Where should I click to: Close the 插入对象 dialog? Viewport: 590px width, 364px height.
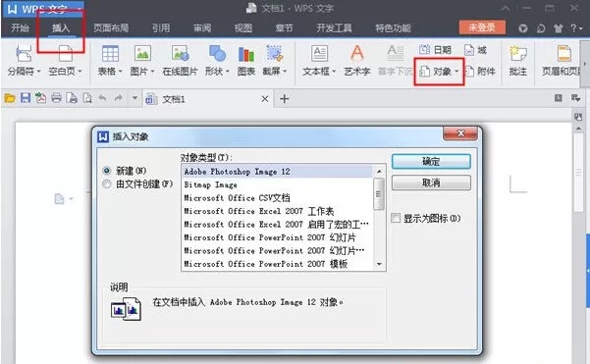pyautogui.click(x=460, y=133)
